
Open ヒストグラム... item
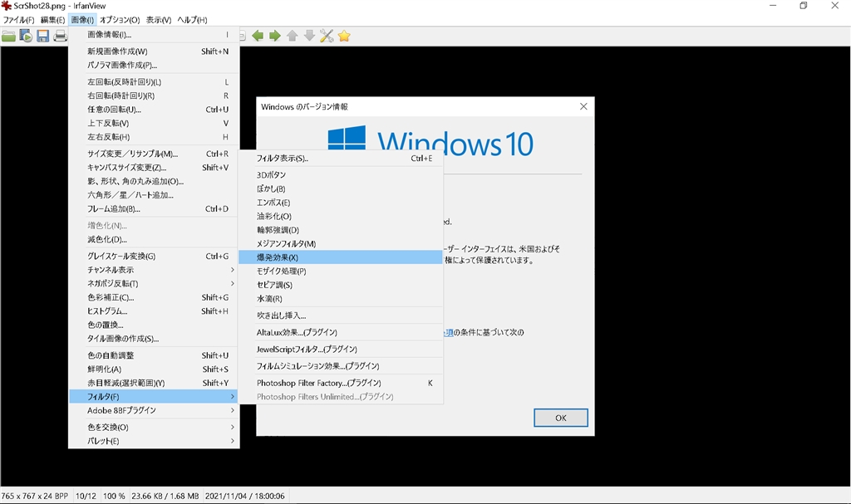(154, 311)
